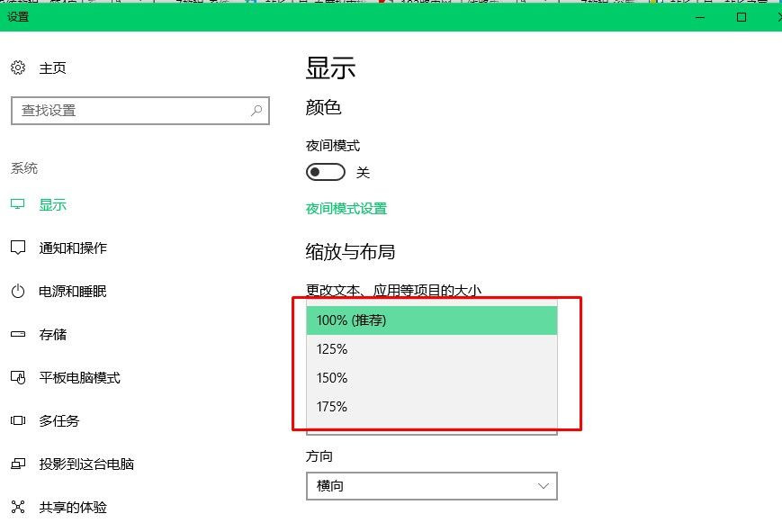Choose 125% from scaling list

pyautogui.click(x=432, y=349)
